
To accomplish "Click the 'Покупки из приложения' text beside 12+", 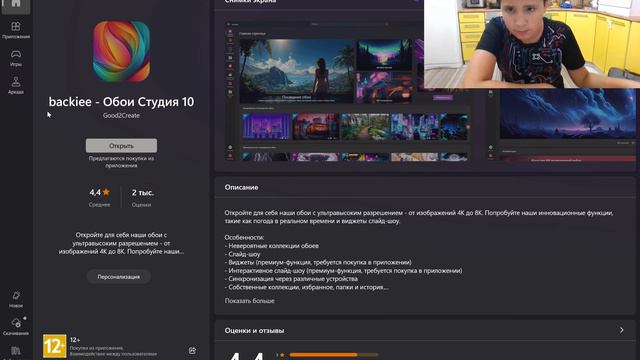I will click(x=96, y=348).
